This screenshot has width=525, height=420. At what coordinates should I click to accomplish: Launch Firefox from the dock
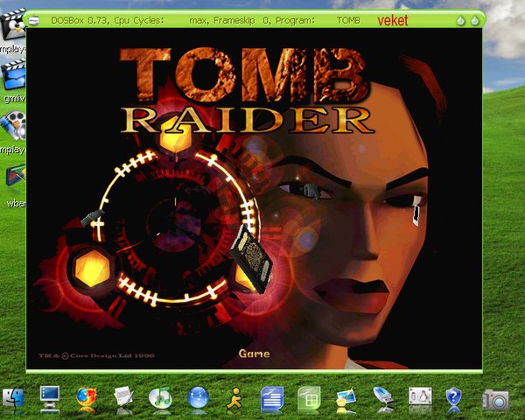click(87, 397)
